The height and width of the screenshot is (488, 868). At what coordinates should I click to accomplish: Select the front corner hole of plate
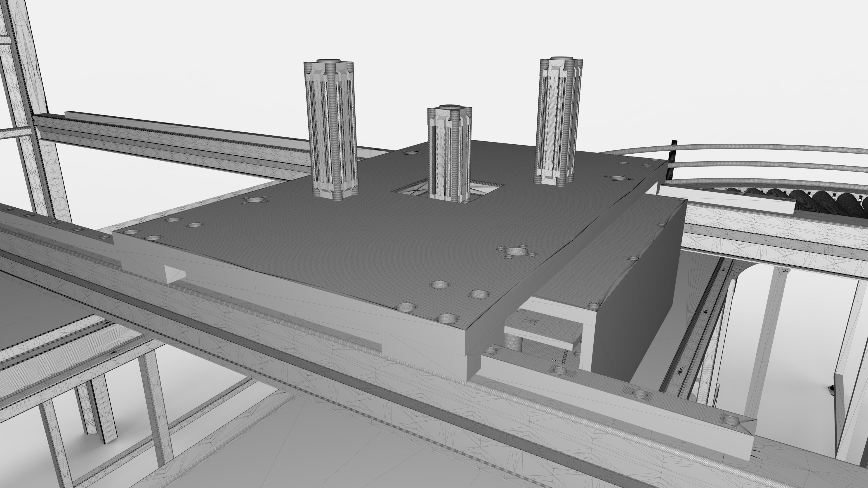[447, 318]
